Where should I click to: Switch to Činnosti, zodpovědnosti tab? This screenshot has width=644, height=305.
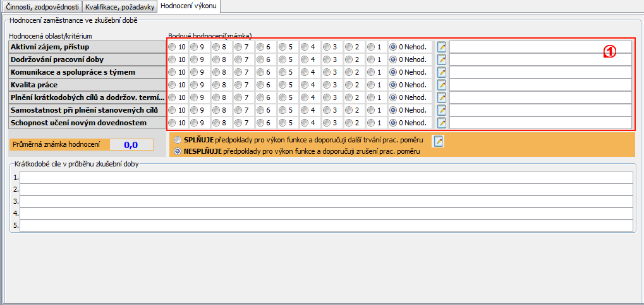pos(42,7)
